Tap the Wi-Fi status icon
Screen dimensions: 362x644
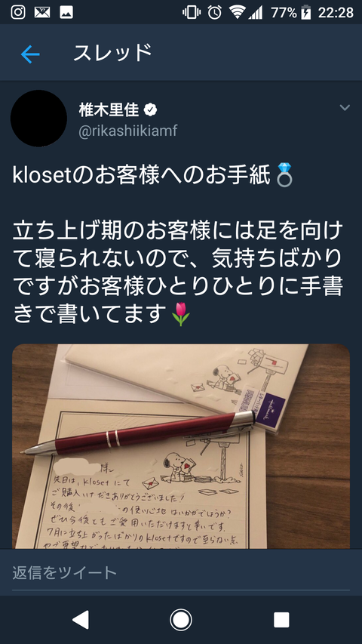click(238, 12)
